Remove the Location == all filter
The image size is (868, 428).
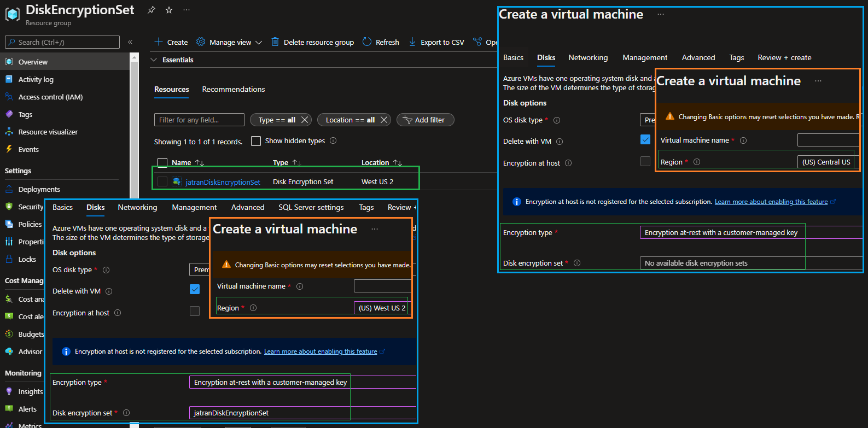click(383, 120)
